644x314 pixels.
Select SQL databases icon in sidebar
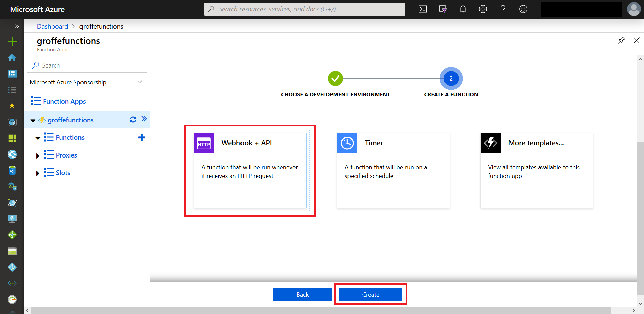(x=12, y=170)
